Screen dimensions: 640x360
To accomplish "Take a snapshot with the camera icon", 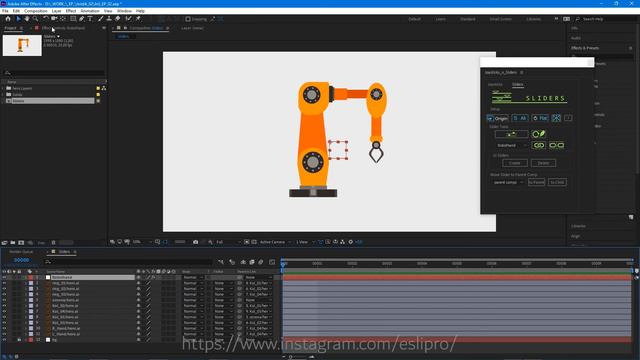I will coord(196,242).
